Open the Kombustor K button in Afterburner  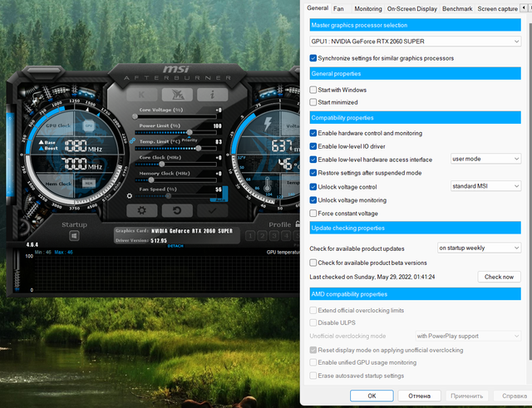click(x=142, y=95)
